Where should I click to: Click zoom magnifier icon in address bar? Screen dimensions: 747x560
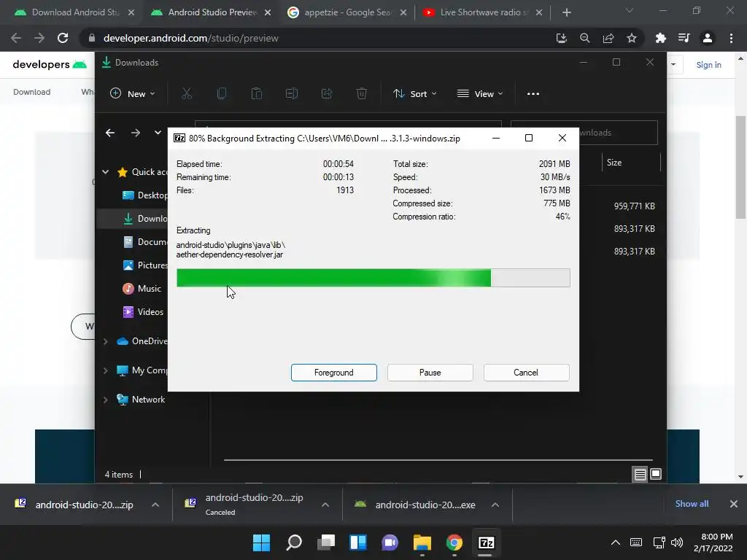pyautogui.click(x=584, y=38)
